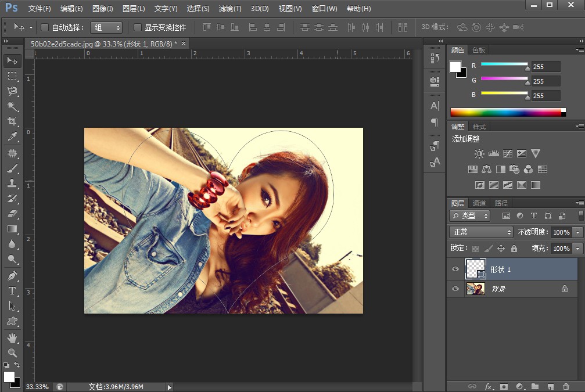585x392 pixels.
Task: Open status bar info arrow menu
Action: (170, 387)
